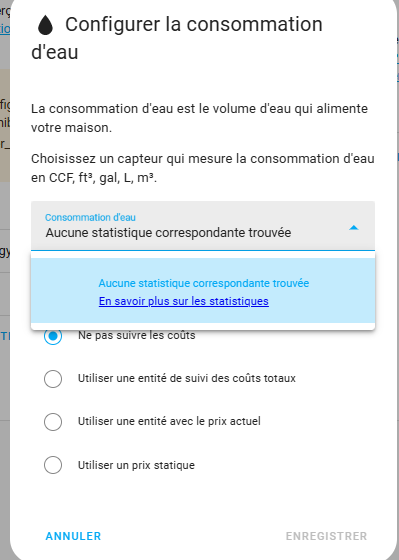This screenshot has width=399, height=560.
Task: Click the ENREGISTRER save button
Action: 326,536
